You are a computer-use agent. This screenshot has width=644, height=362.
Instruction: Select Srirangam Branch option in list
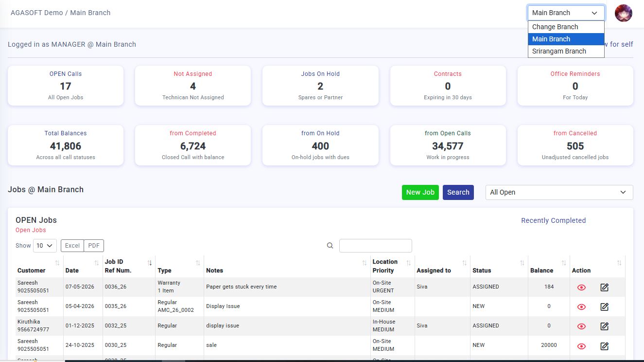[x=566, y=51]
